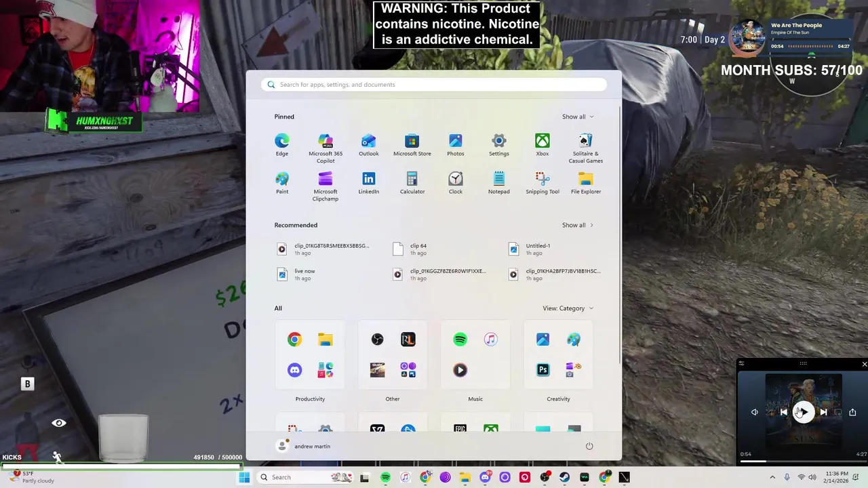The width and height of the screenshot is (868, 488).
Task: Open the Microsoft Store pinned app
Action: (412, 145)
